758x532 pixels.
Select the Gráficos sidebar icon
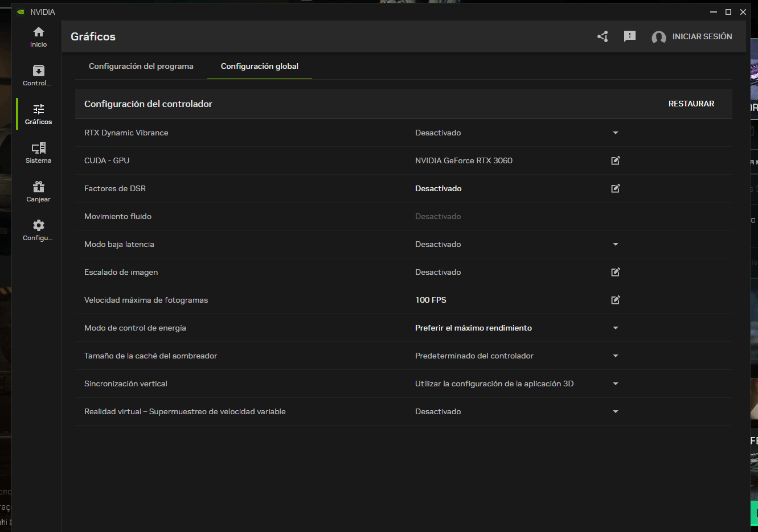(39, 114)
